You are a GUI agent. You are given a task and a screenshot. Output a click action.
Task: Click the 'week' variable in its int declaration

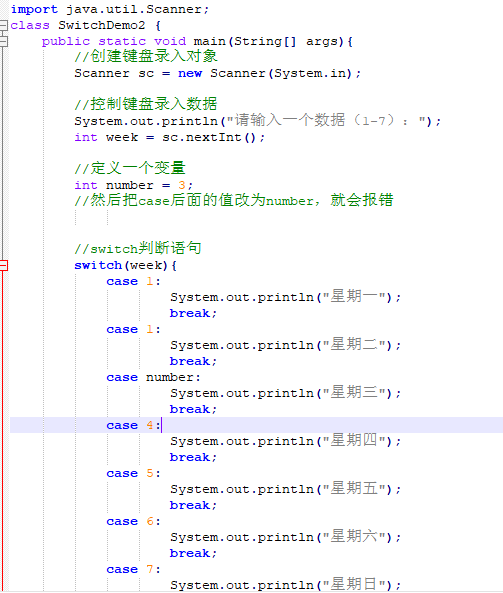[122, 137]
